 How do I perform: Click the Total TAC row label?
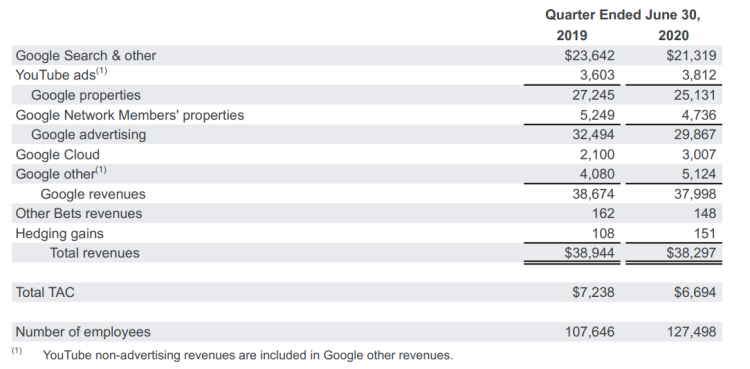[45, 292]
